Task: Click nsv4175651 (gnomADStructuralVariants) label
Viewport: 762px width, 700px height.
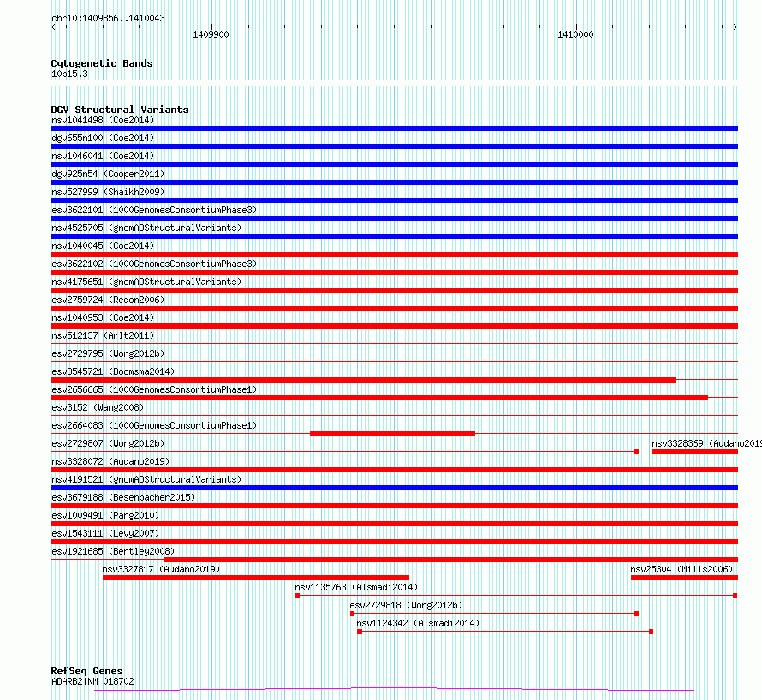Action: (146, 282)
